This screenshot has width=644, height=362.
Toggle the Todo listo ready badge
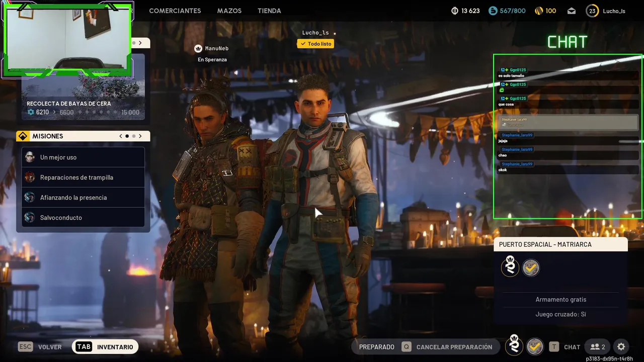pyautogui.click(x=316, y=44)
